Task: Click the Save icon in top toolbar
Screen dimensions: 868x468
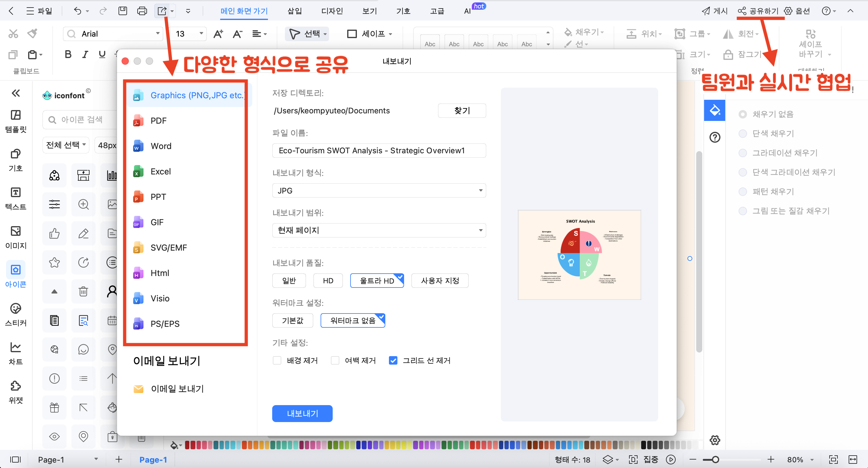Action: click(123, 11)
